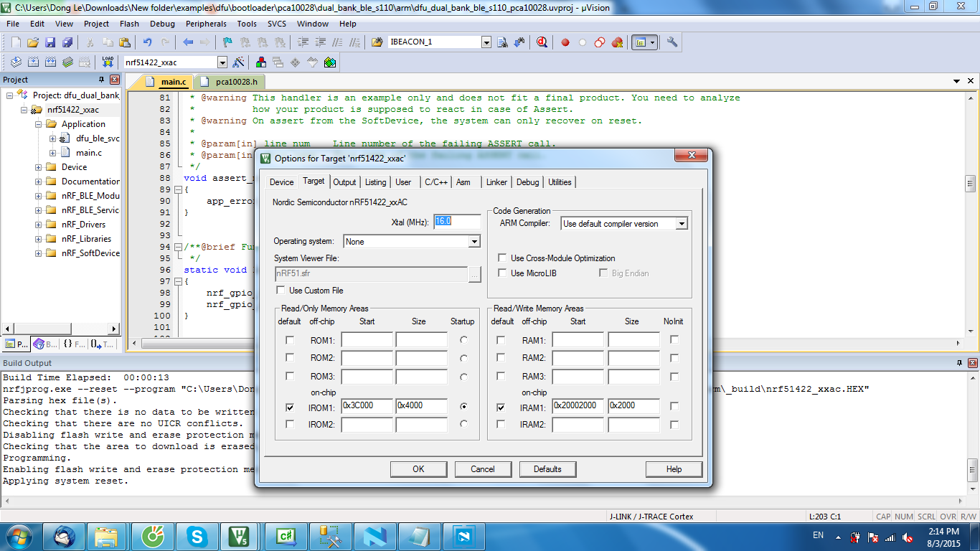Click the Build target icon
This screenshot has height=551, width=980.
click(x=33, y=62)
